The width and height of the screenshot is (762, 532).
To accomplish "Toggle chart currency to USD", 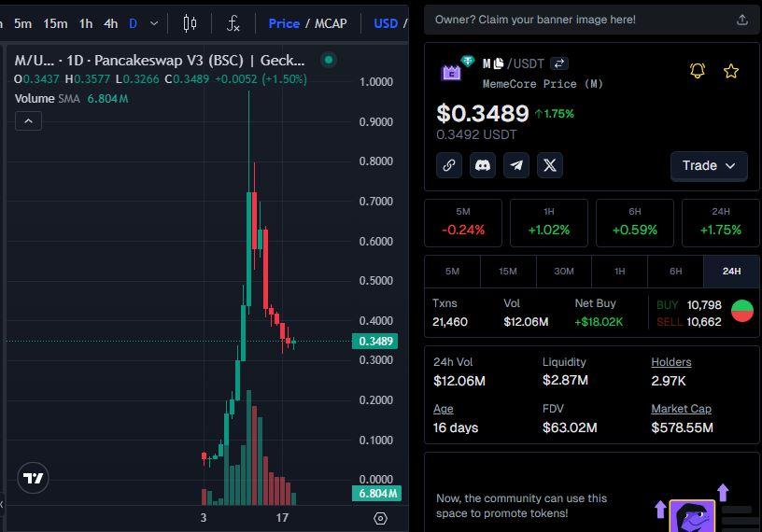I will click(385, 23).
